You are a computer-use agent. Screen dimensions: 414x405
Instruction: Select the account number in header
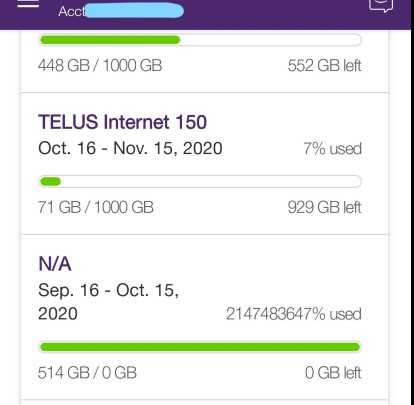(x=121, y=11)
